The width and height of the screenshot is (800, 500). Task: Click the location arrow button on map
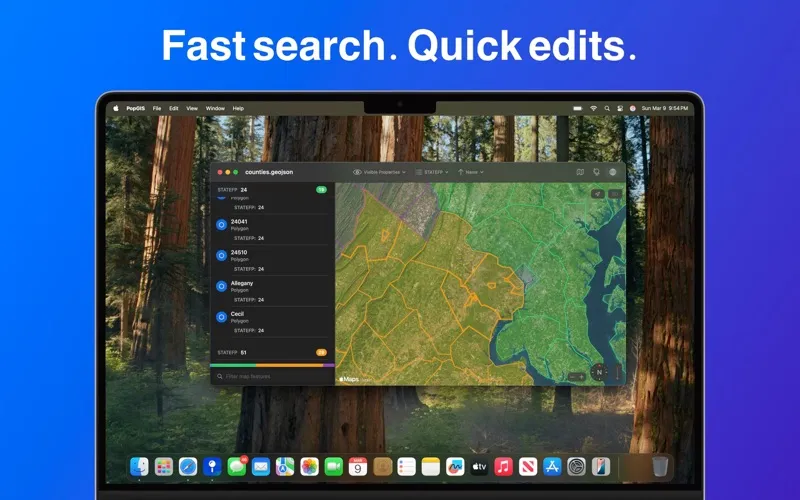598,194
